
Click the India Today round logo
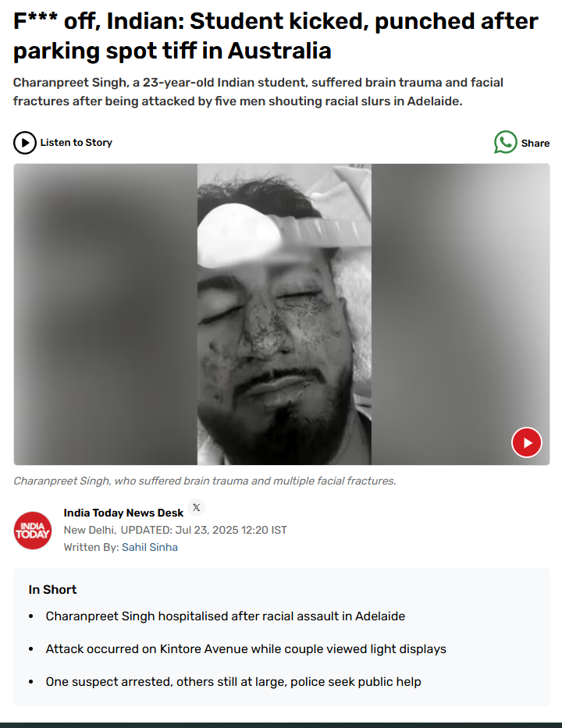click(33, 531)
